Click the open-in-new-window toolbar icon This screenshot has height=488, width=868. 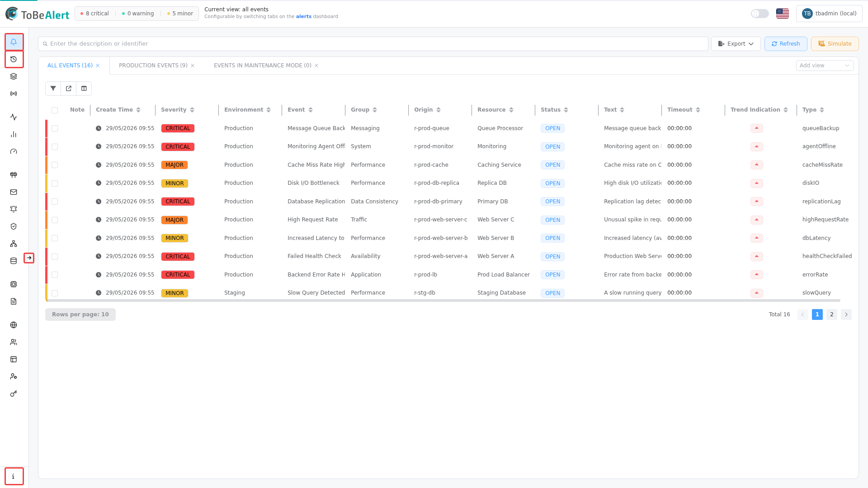click(69, 89)
